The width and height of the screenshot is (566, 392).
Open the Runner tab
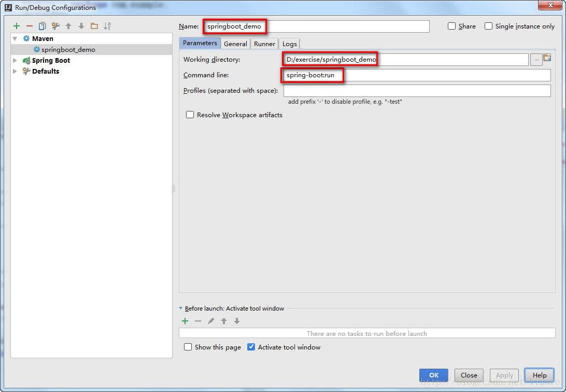tap(264, 44)
